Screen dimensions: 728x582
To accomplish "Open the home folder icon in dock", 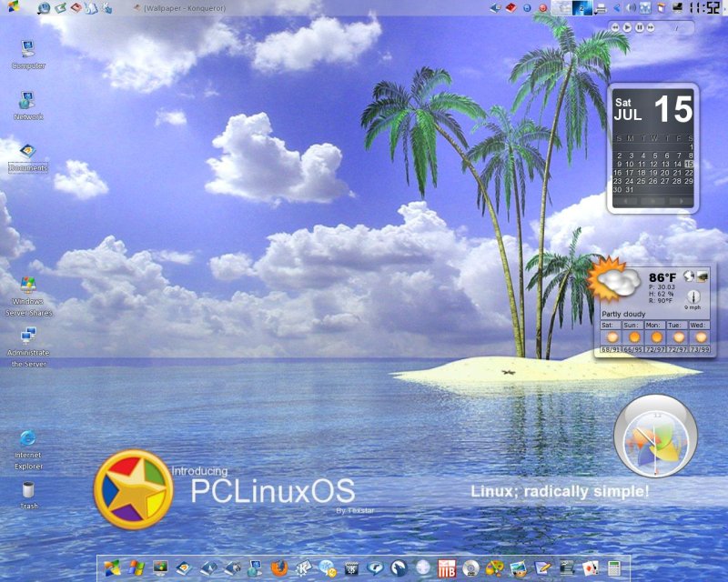I will (x=185, y=568).
